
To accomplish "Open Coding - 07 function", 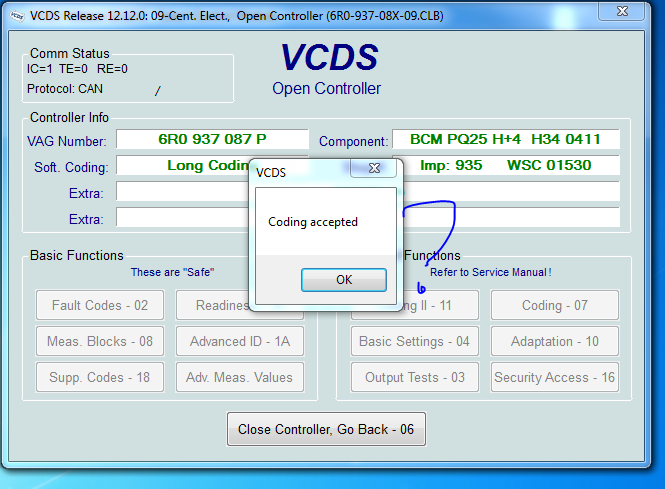I will point(555,305).
